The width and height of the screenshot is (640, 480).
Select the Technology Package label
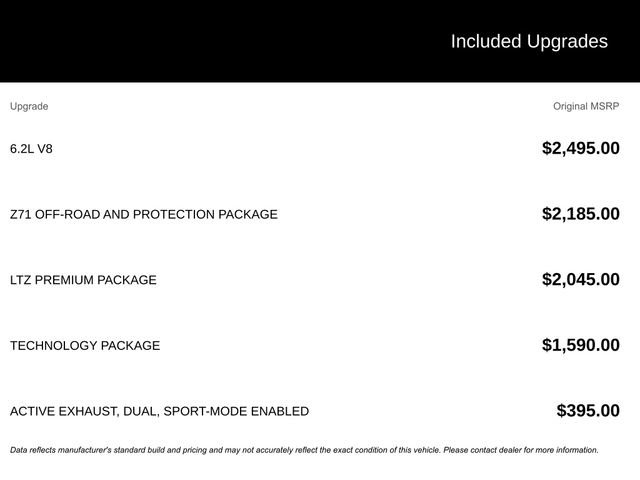tap(85, 346)
